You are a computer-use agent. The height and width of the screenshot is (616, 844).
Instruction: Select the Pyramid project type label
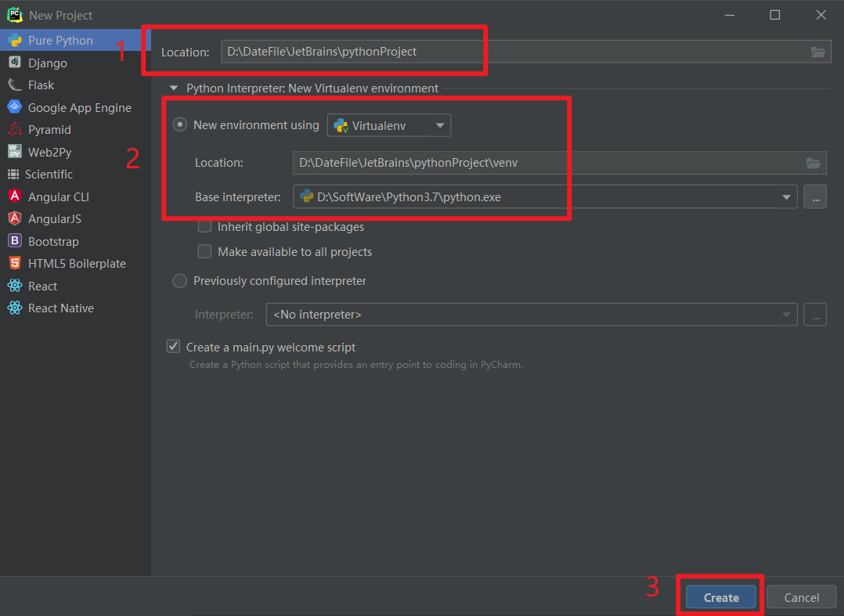(49, 130)
